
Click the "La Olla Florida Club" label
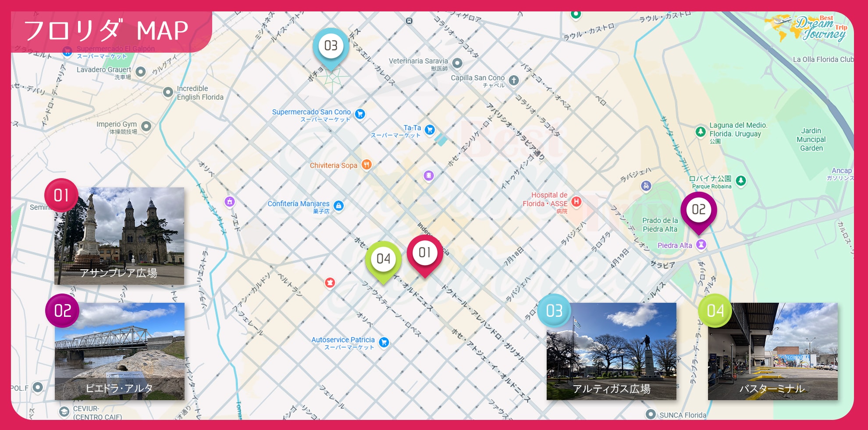click(x=823, y=59)
